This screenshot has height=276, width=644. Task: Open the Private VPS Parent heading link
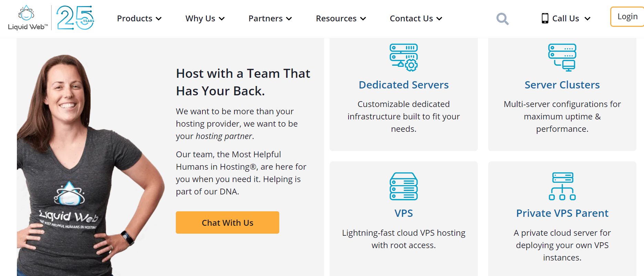562,213
